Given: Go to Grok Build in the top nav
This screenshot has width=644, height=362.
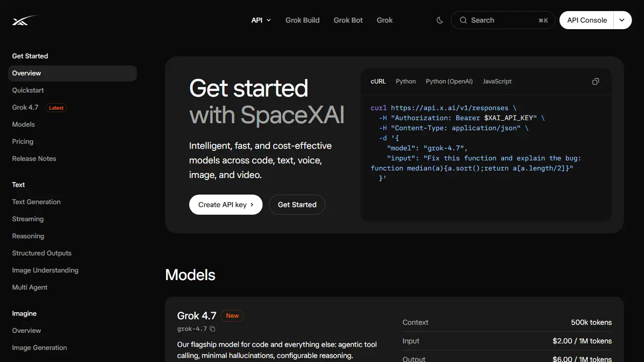Looking at the screenshot, I should coord(302,20).
